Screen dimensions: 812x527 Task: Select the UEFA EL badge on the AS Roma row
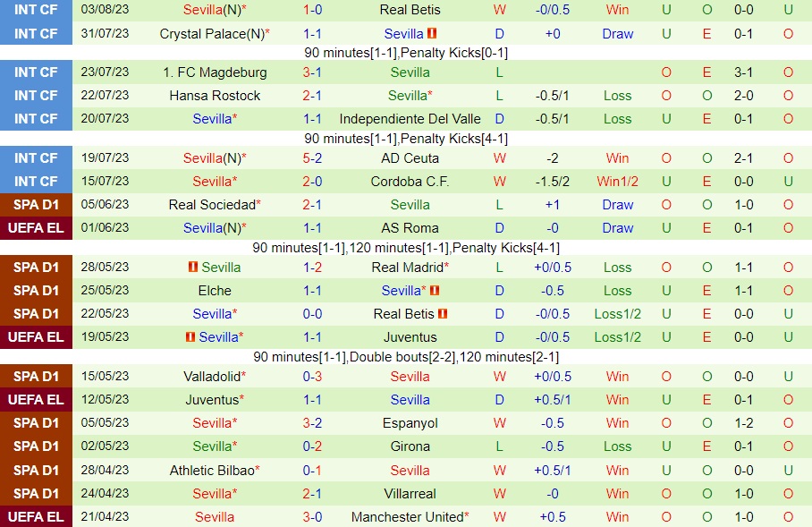(x=36, y=228)
